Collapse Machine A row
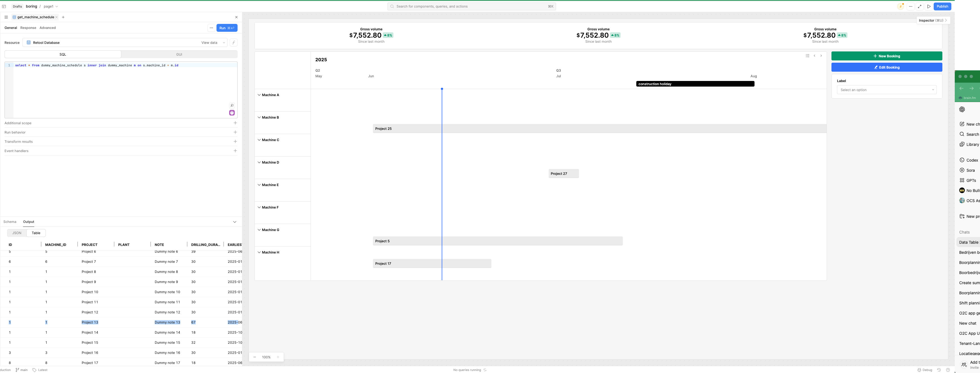Image resolution: width=980 pixels, height=373 pixels. click(259, 95)
